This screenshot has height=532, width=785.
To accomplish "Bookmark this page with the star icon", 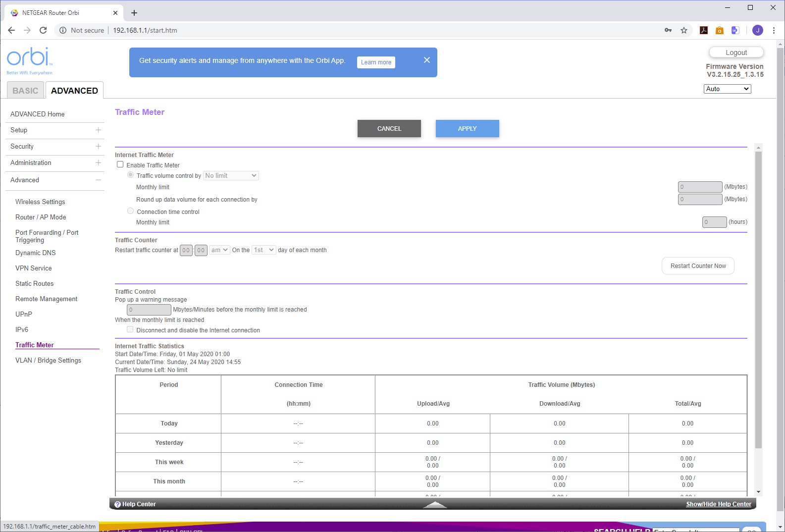I will tap(684, 30).
